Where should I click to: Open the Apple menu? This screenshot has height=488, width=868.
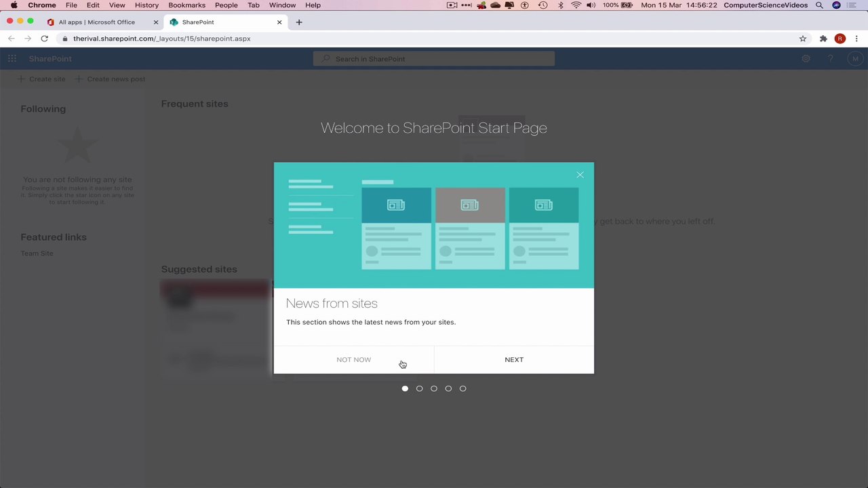point(14,5)
